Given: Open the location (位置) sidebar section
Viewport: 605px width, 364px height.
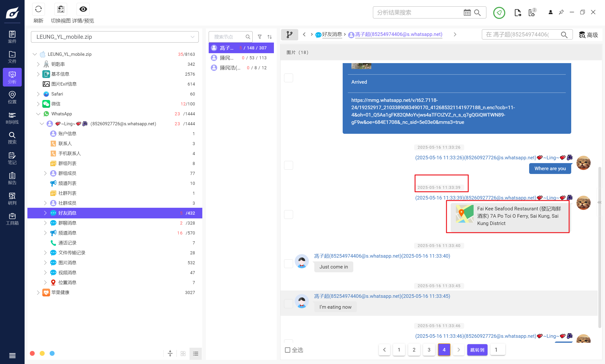Looking at the screenshot, I should (x=12, y=97).
